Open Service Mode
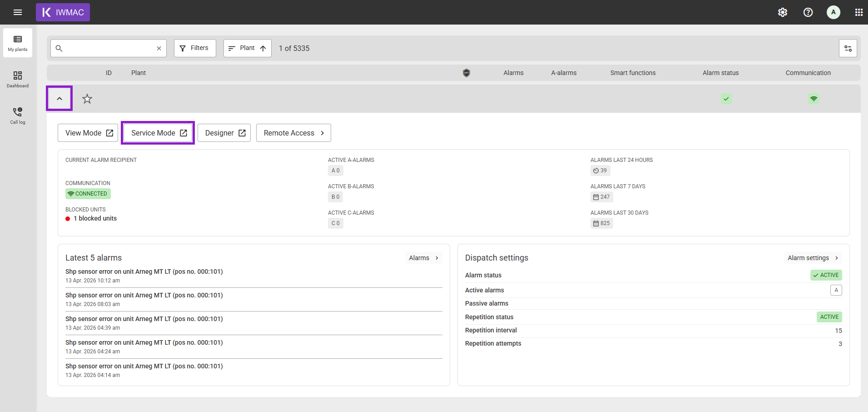This screenshot has width=868, height=412. tap(158, 133)
